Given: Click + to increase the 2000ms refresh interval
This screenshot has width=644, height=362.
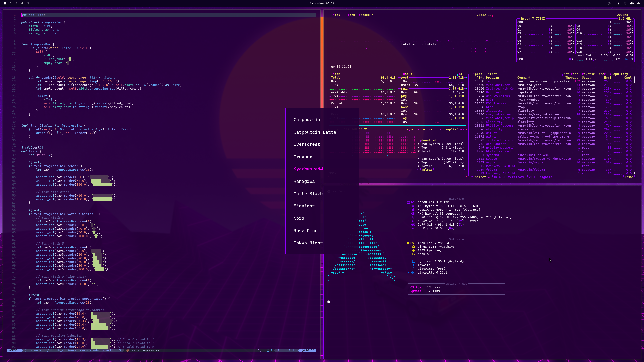Looking at the screenshot, I should [x=631, y=15].
